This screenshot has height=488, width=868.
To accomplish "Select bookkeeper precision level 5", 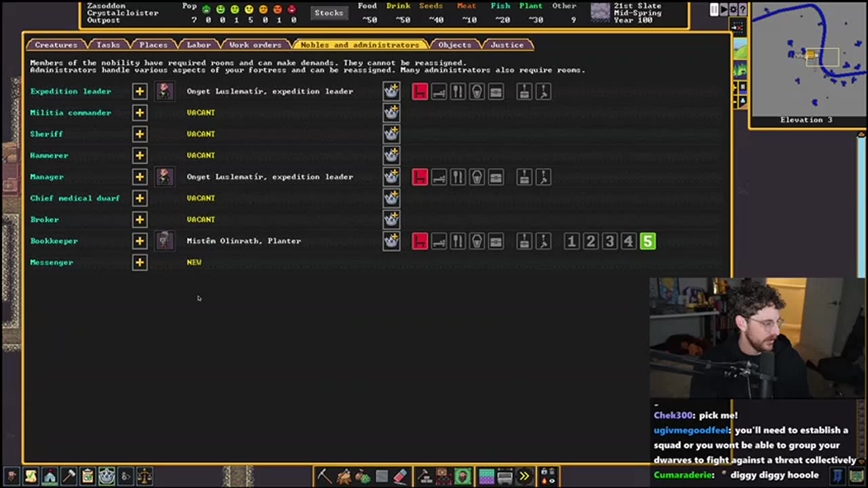I will (x=648, y=241).
